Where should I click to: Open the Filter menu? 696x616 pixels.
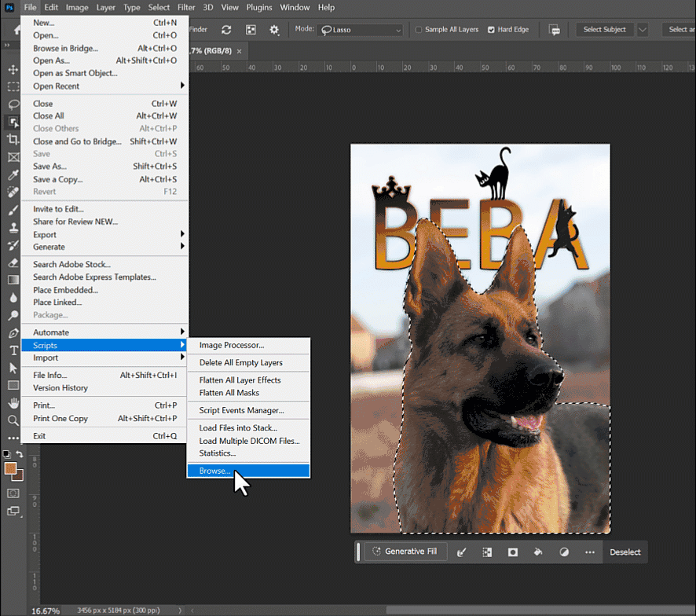[x=186, y=7]
